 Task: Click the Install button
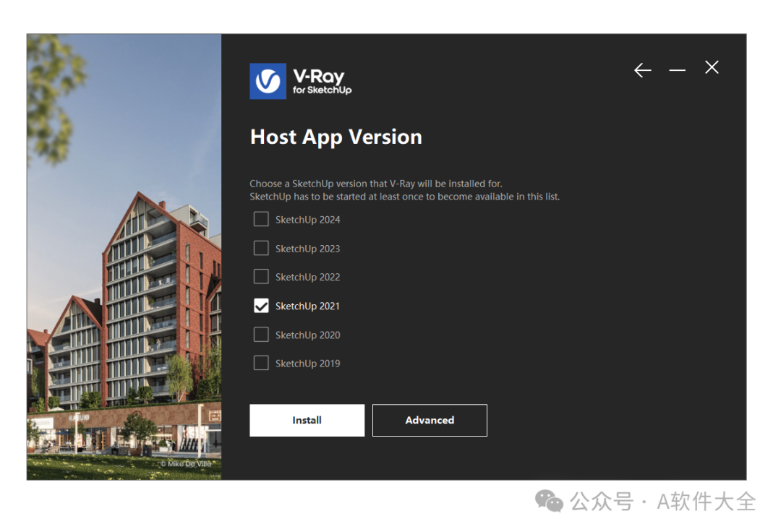pos(307,420)
